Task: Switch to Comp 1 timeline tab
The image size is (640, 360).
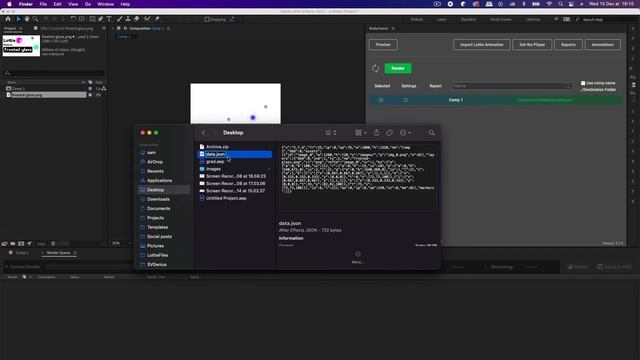Action: point(22,253)
